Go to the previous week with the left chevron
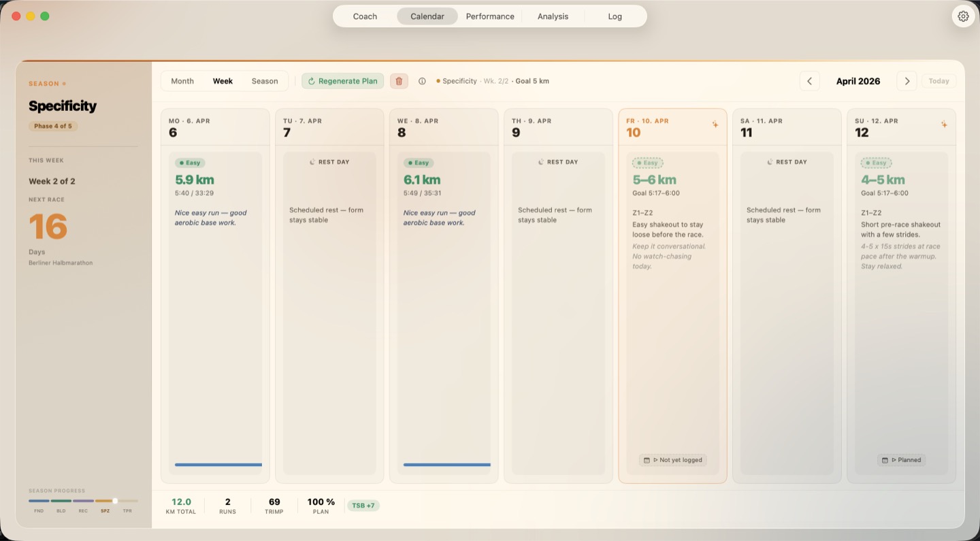Image resolution: width=980 pixels, height=541 pixels. tap(809, 80)
